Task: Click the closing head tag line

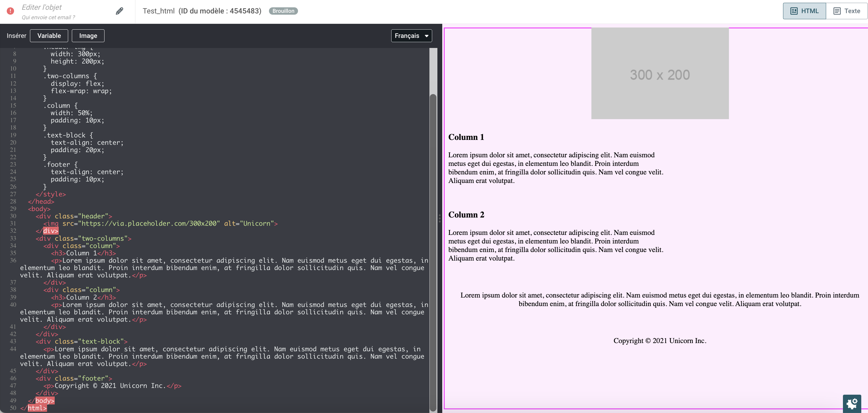Action: point(41,201)
